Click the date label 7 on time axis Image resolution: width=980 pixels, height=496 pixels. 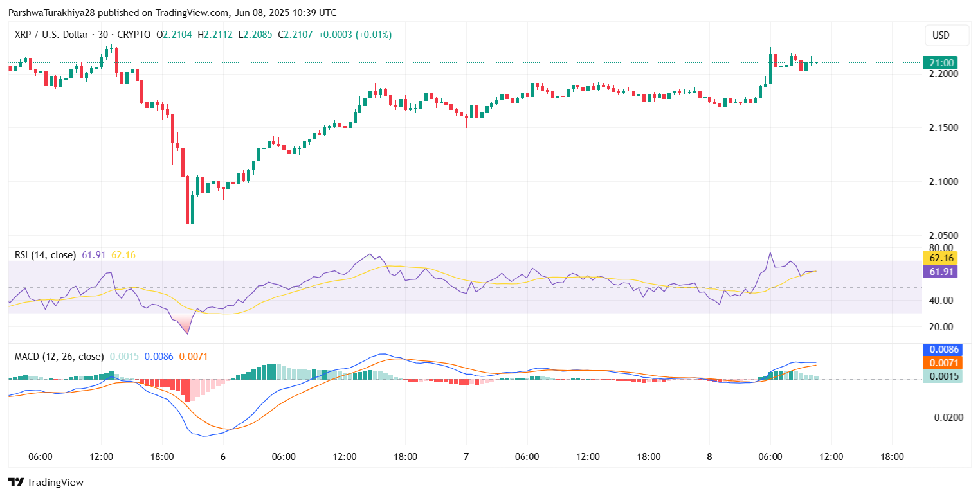[x=466, y=457]
